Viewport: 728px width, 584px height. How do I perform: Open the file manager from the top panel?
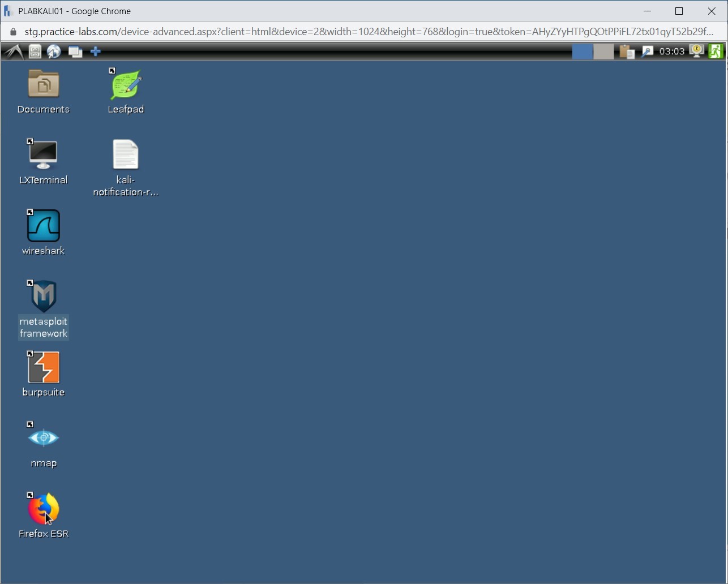point(35,51)
